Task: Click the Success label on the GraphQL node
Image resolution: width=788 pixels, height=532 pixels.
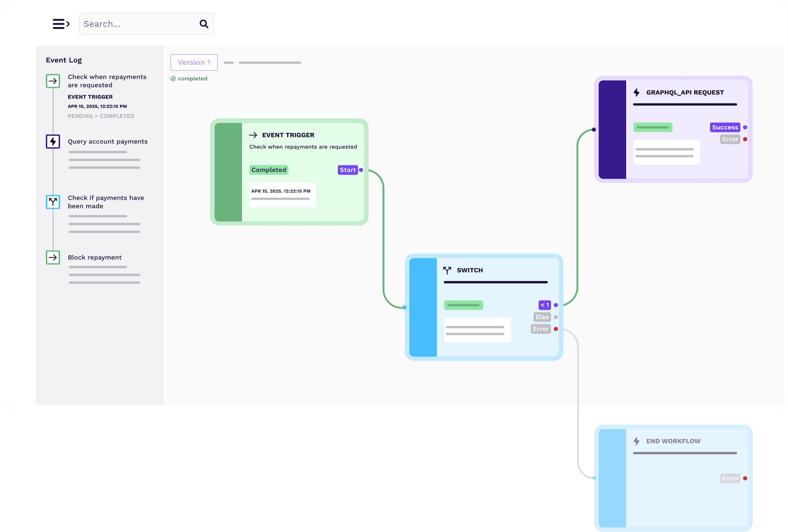Action: (724, 127)
